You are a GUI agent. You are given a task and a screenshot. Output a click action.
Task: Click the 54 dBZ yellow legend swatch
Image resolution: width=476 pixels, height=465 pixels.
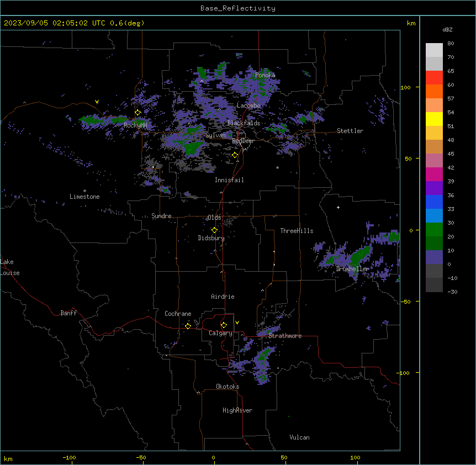point(434,119)
